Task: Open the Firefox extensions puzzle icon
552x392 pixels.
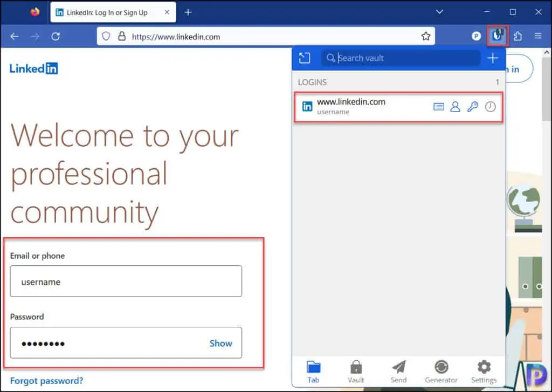Action: pos(517,36)
